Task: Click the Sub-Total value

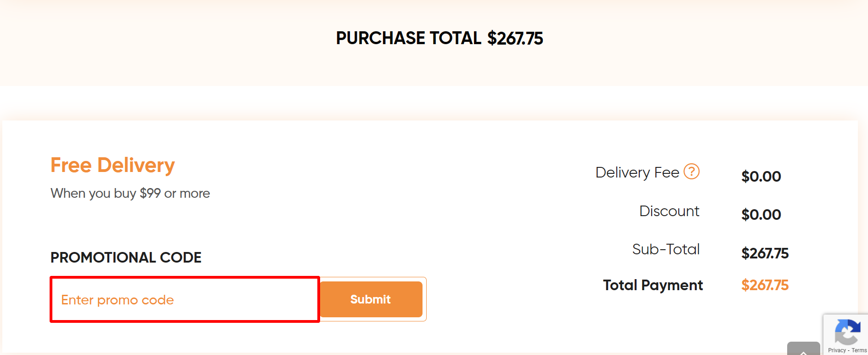Action: (765, 253)
